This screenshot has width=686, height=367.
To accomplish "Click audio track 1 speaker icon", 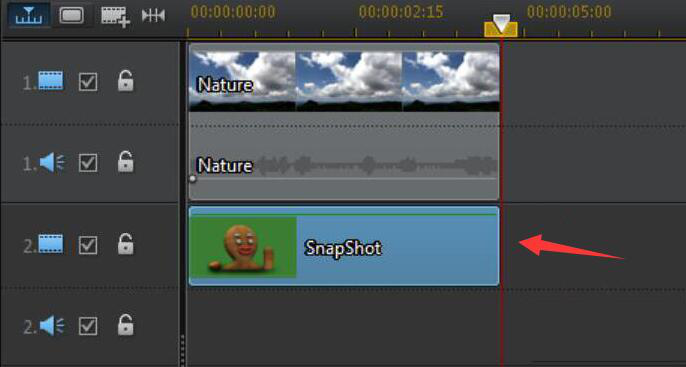I will click(x=52, y=163).
